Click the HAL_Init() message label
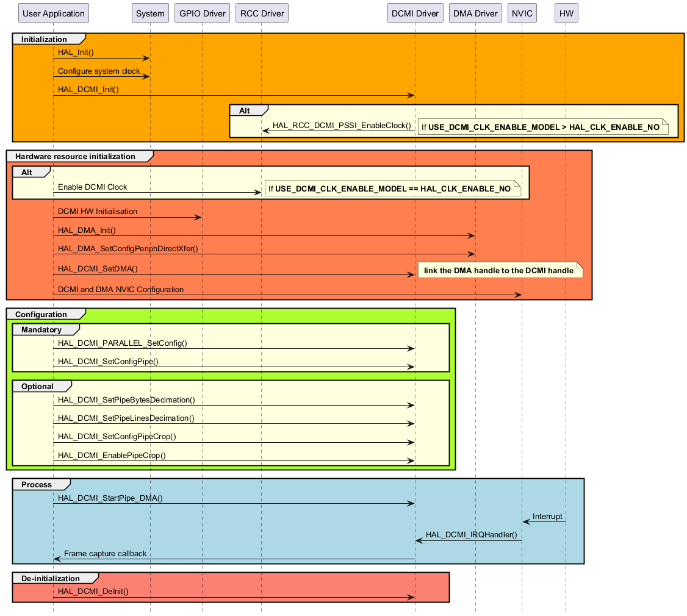Viewport: 687px width, 616px height. tap(76, 52)
